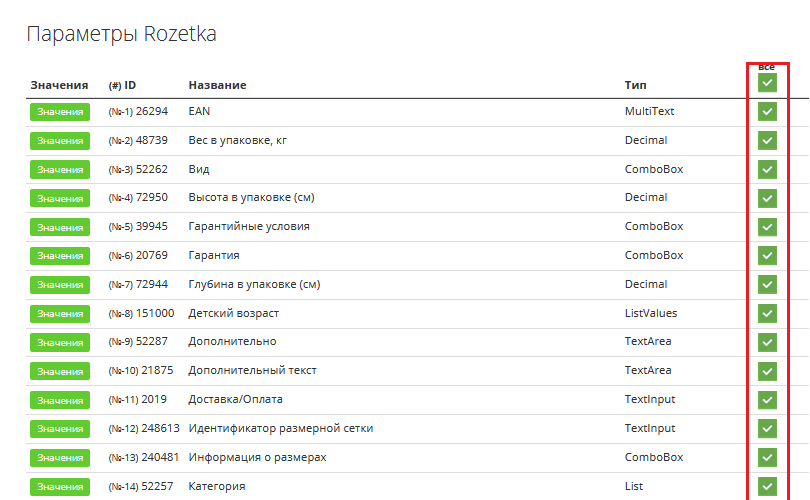Toggle the 'все' select-all checkbox
Image resolution: width=810 pixels, height=500 pixels.
767,83
